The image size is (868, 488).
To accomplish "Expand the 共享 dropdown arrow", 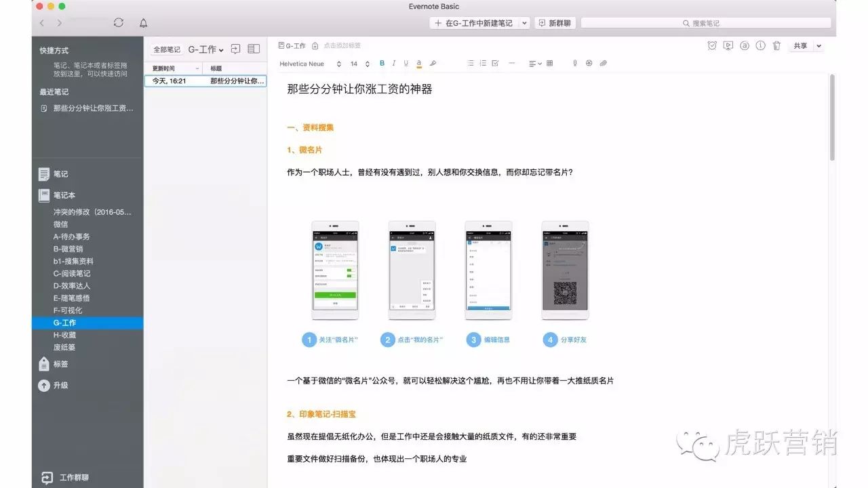I will 818,45.
